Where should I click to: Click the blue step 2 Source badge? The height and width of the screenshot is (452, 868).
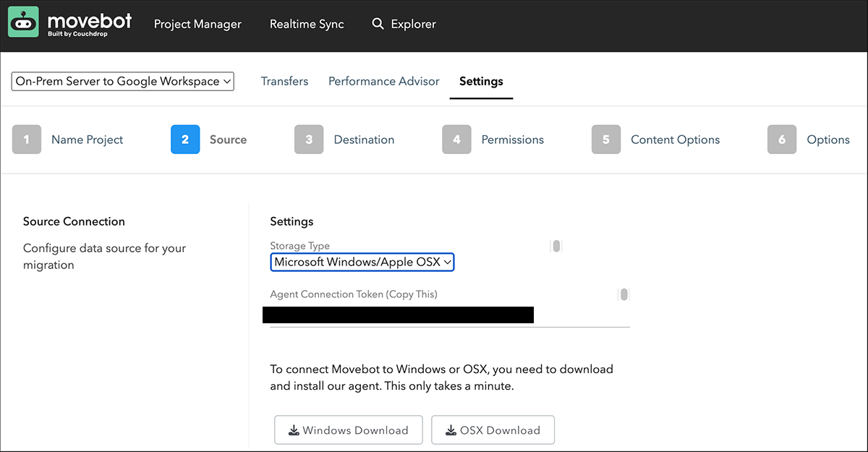tap(185, 140)
